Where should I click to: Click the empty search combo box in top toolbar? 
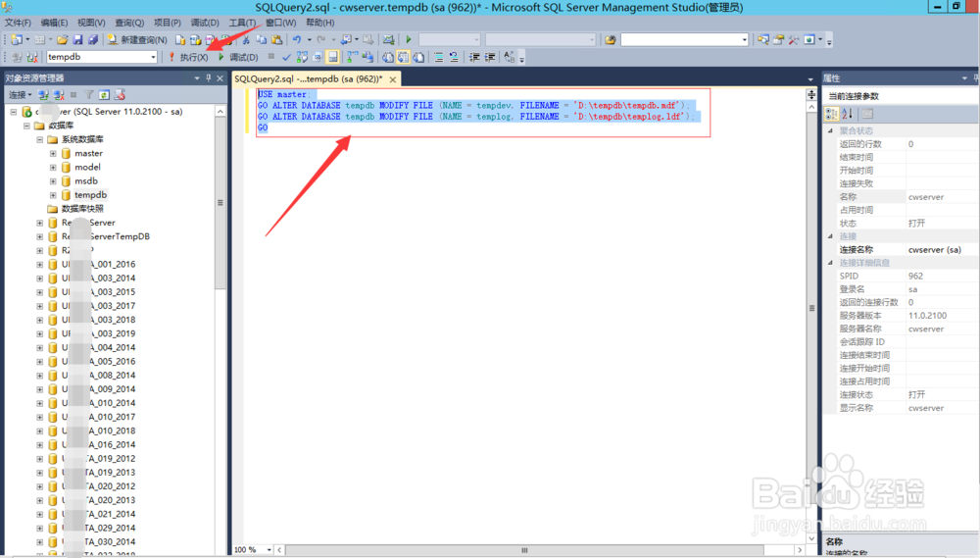point(684,39)
